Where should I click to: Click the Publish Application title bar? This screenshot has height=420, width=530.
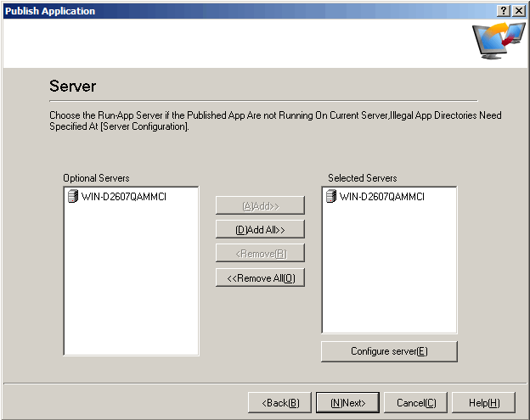pyautogui.click(x=212, y=11)
